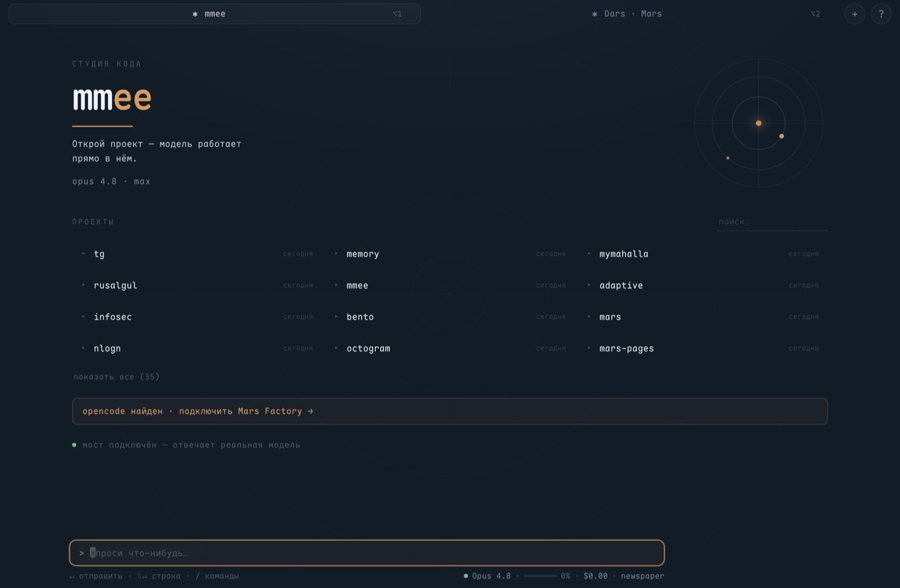Click the prompt chevron in input box
Image resolution: width=900 pixels, height=588 pixels.
82,553
